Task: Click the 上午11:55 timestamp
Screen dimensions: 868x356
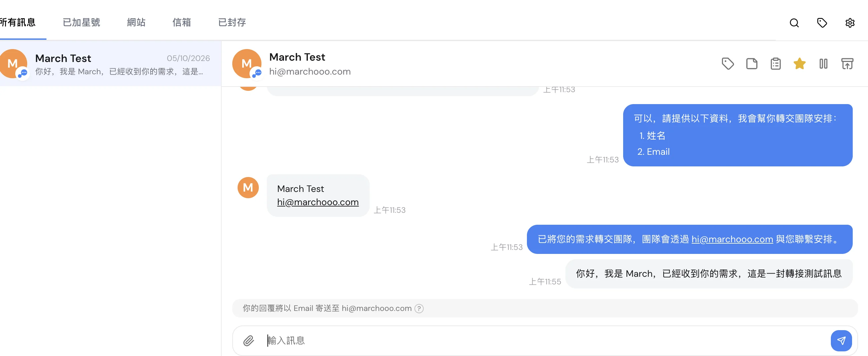Action: (545, 281)
